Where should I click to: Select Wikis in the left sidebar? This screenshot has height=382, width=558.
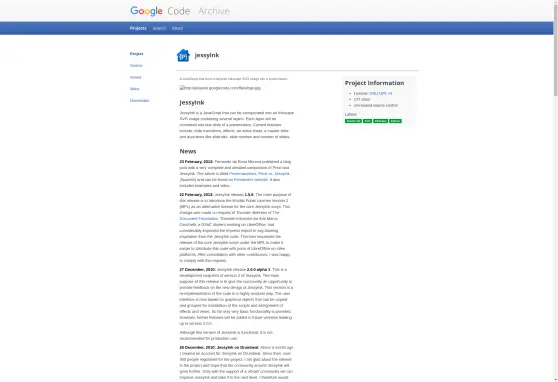coord(135,89)
